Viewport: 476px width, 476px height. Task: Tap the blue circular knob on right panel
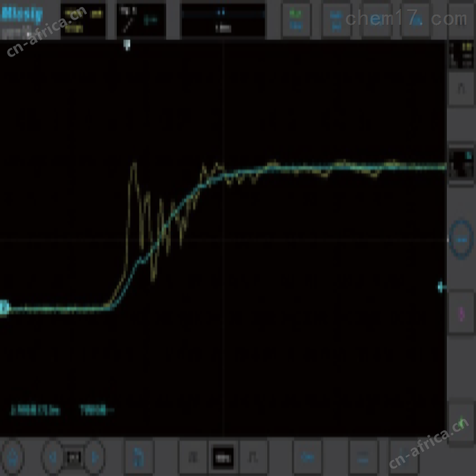point(461,241)
